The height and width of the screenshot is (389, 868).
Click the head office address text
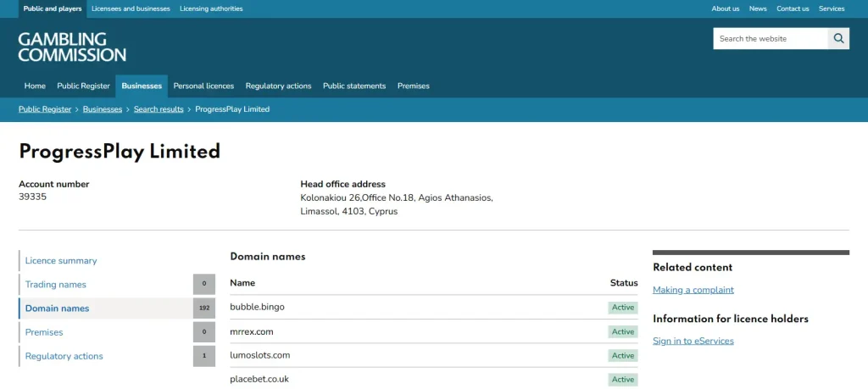pyautogui.click(x=397, y=205)
